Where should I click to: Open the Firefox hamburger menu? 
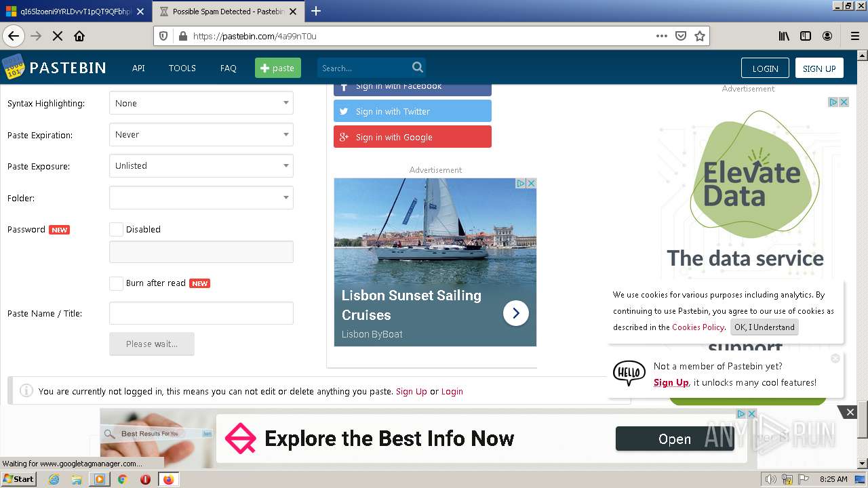[x=854, y=36]
